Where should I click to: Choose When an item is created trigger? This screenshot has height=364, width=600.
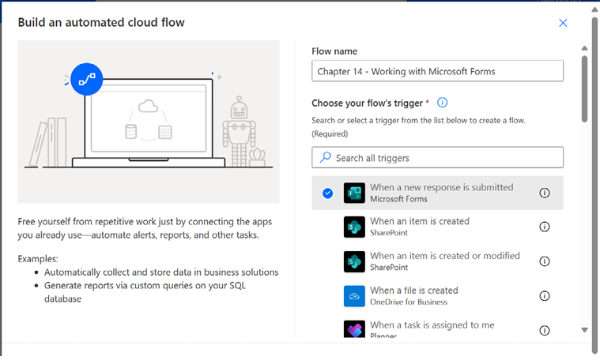point(437,227)
